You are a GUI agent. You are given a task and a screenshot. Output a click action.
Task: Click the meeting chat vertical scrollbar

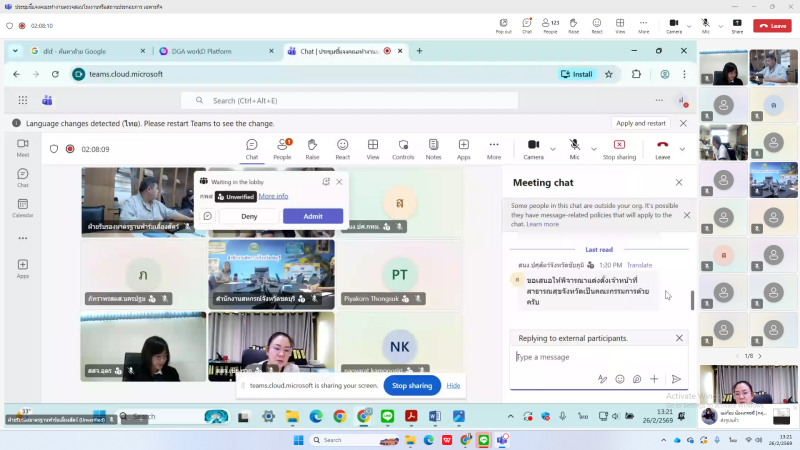[x=692, y=300]
